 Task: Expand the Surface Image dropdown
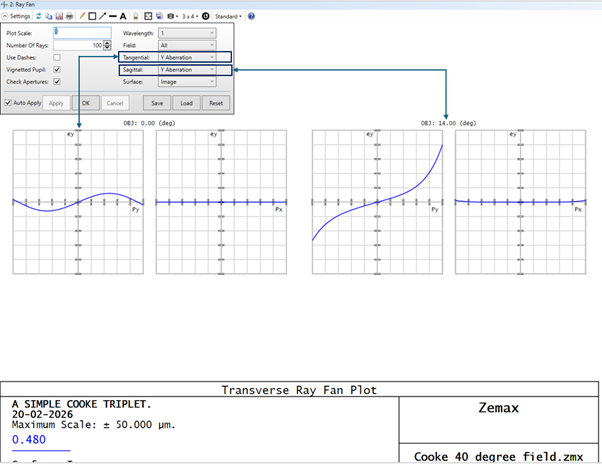point(187,82)
